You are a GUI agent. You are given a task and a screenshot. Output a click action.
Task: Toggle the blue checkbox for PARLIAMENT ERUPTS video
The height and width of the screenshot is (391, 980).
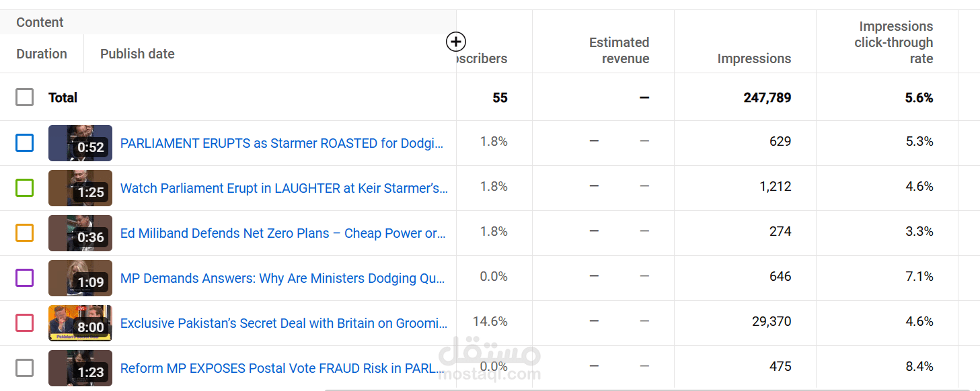[x=25, y=142]
